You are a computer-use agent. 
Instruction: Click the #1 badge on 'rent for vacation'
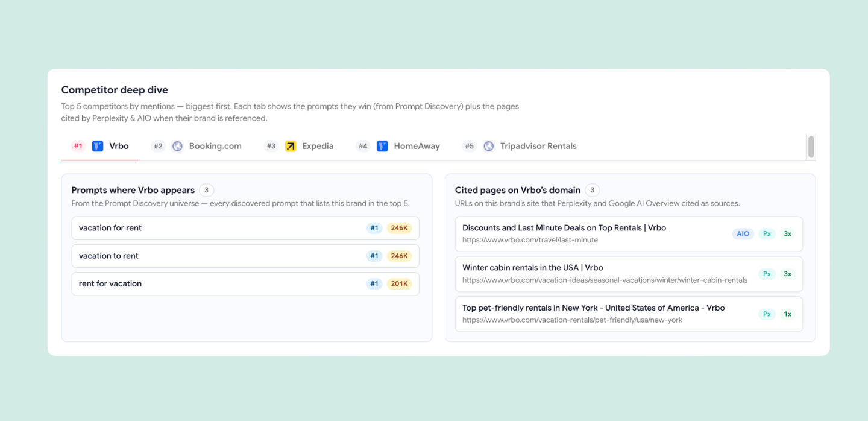[x=374, y=283]
